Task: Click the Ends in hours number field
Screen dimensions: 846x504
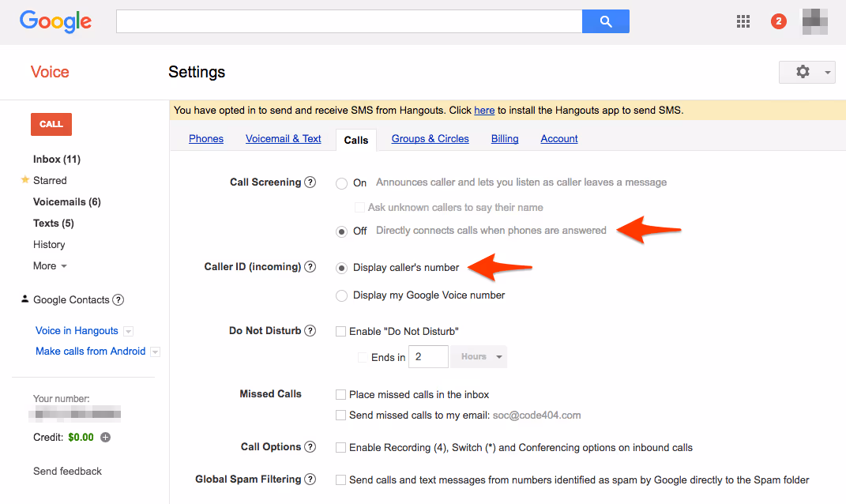Action: [x=428, y=357]
